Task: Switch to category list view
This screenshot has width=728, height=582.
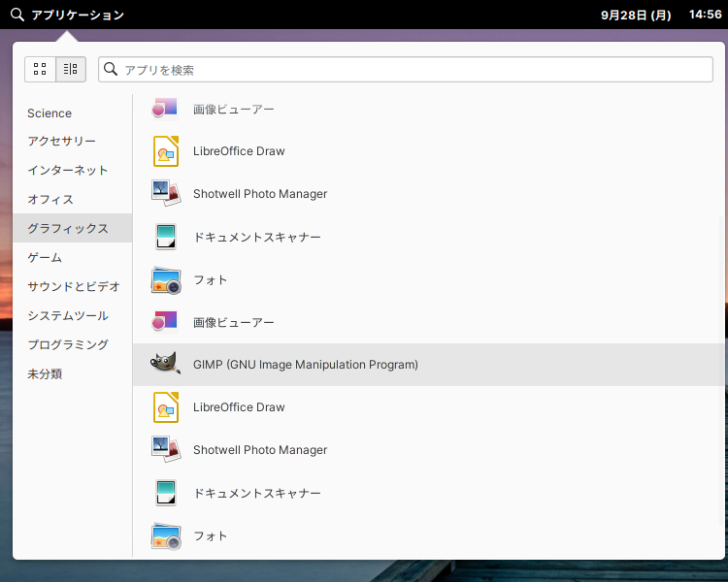Action: click(71, 69)
